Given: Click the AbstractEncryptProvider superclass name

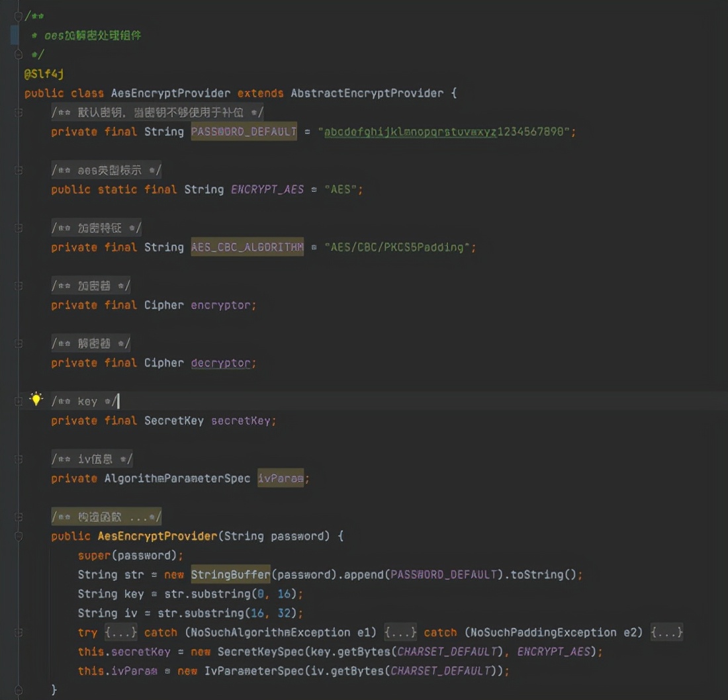Looking at the screenshot, I should (x=367, y=93).
